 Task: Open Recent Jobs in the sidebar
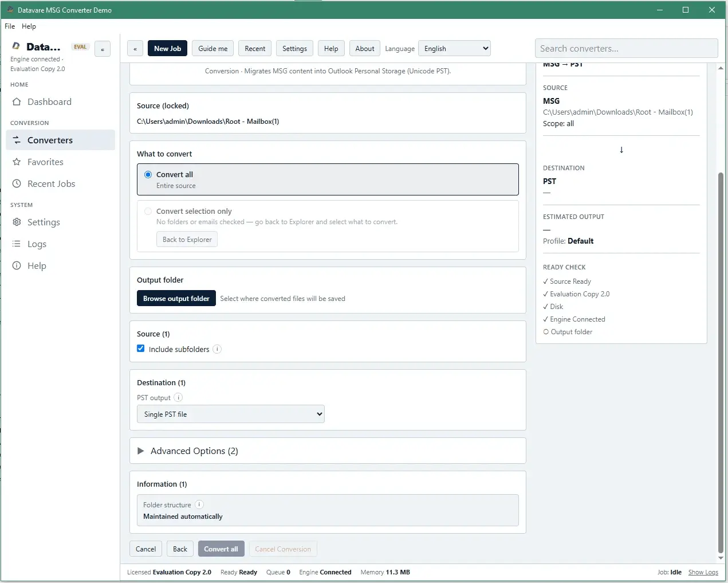[x=60, y=183]
